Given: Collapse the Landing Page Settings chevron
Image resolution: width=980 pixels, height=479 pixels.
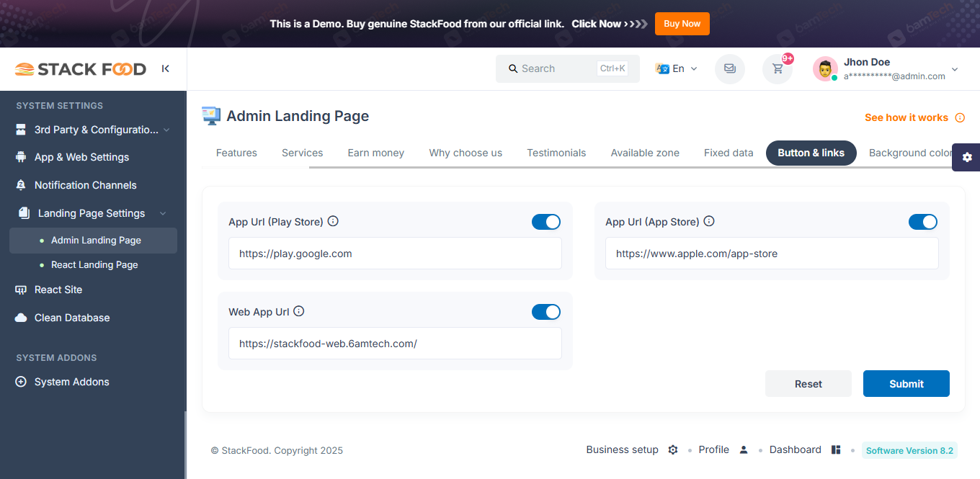Looking at the screenshot, I should pos(163,213).
